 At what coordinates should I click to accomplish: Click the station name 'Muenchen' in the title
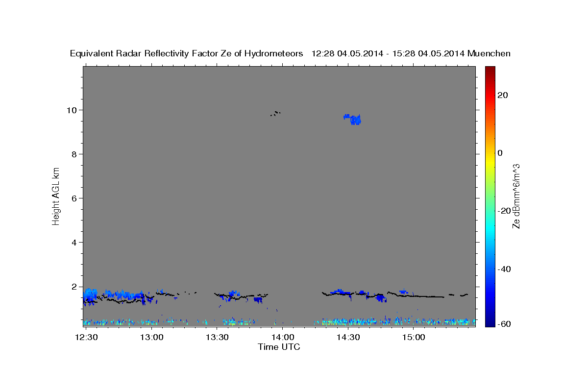tap(489, 54)
